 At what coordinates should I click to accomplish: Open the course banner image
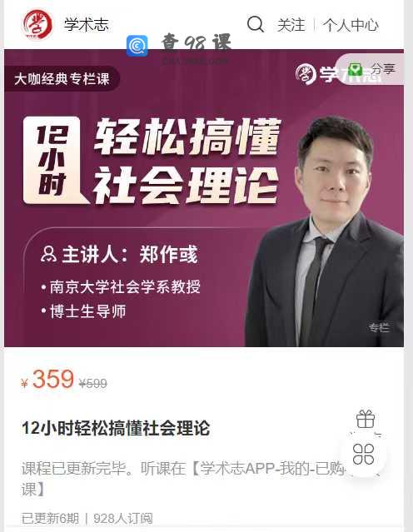pos(204,198)
